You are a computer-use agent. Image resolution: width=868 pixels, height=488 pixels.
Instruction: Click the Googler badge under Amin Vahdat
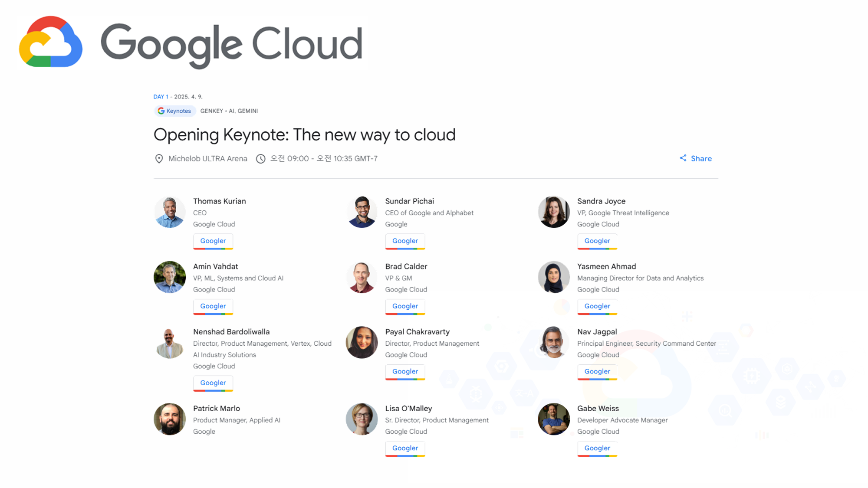click(213, 307)
